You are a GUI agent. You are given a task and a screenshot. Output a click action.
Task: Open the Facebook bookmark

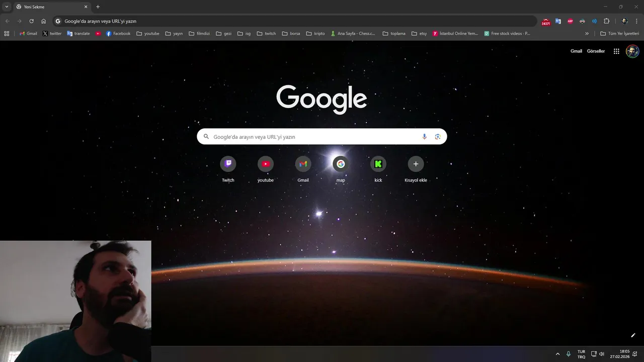click(118, 34)
